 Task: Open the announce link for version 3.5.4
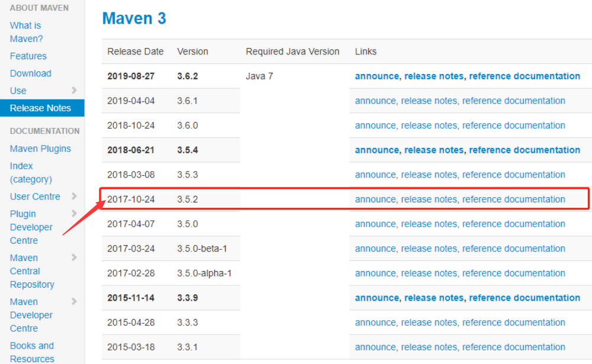(377, 150)
